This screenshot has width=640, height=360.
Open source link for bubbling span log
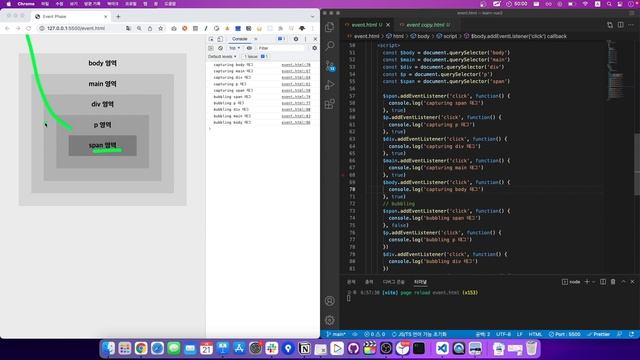(x=296, y=97)
